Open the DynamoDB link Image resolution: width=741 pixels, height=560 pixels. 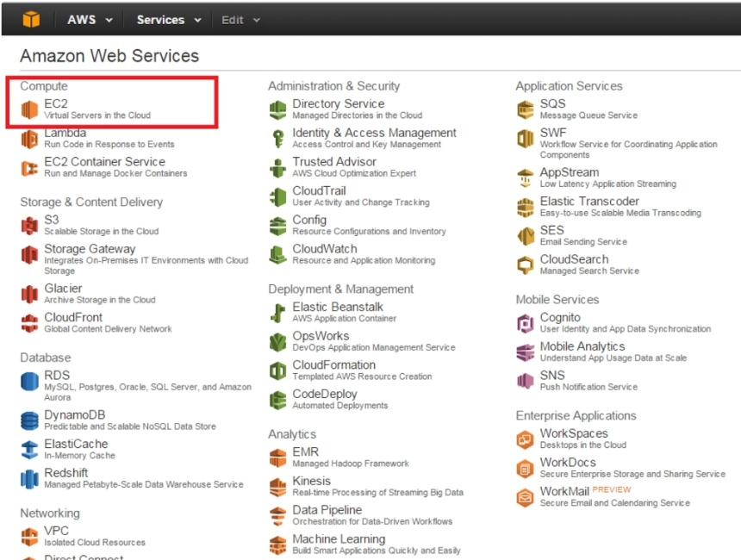[x=75, y=415]
